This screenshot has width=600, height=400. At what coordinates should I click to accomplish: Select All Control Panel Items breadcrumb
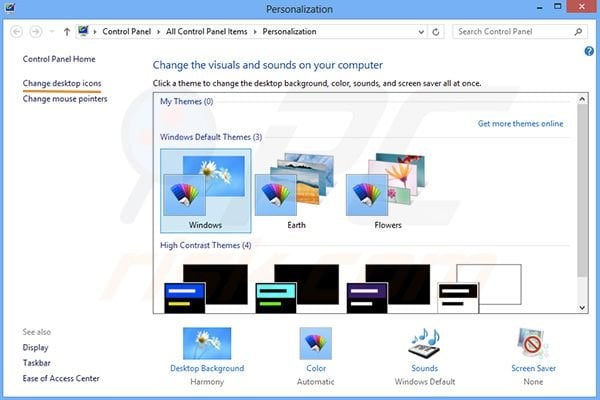(207, 31)
